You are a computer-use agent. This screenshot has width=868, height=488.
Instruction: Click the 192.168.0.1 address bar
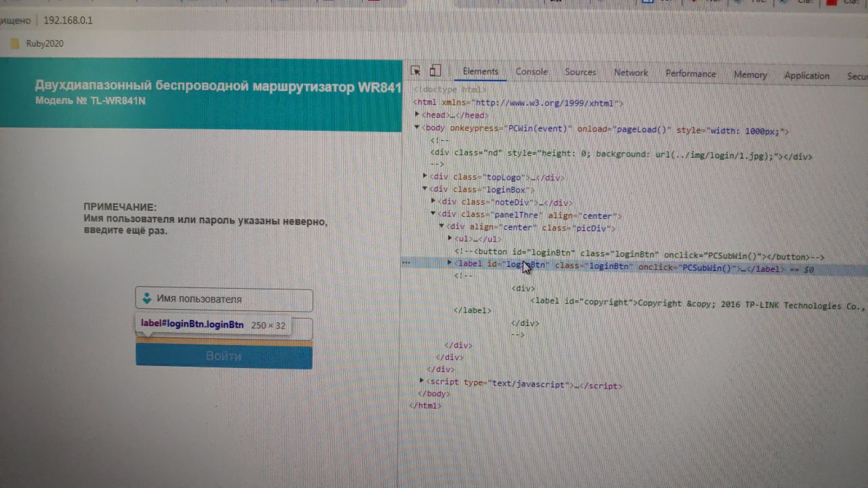pos(68,20)
